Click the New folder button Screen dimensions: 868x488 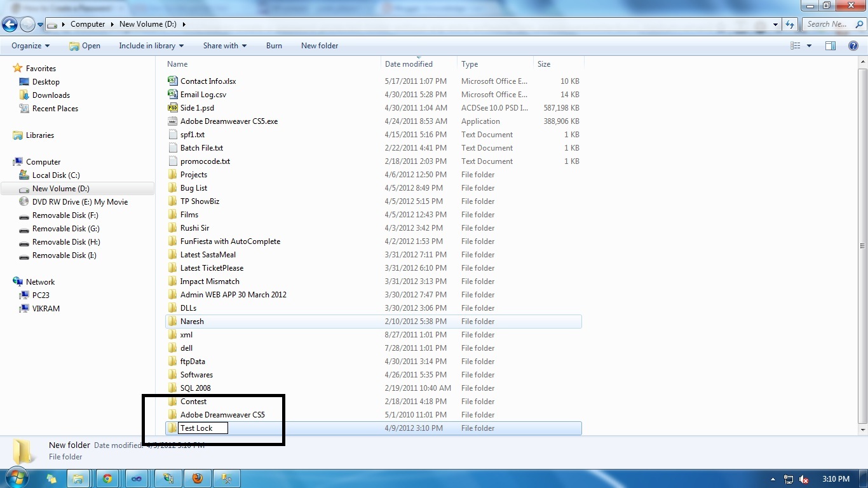click(320, 45)
